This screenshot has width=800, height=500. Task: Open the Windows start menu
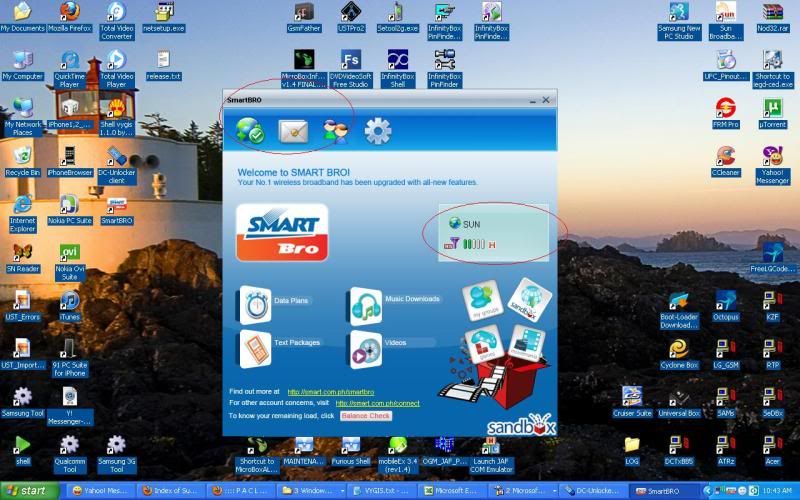pos(29,491)
